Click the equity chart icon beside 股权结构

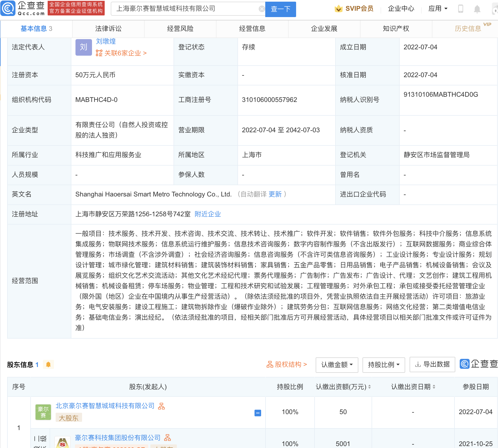click(269, 364)
